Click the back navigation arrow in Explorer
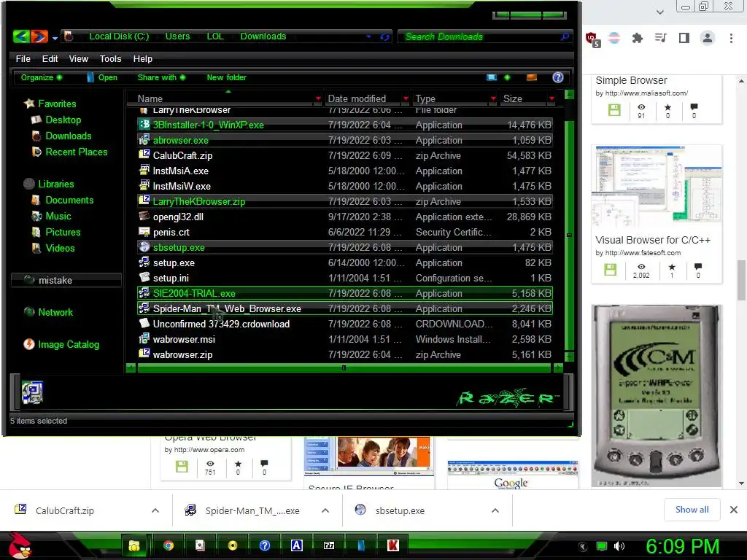This screenshot has height=560, width=747. click(21, 36)
